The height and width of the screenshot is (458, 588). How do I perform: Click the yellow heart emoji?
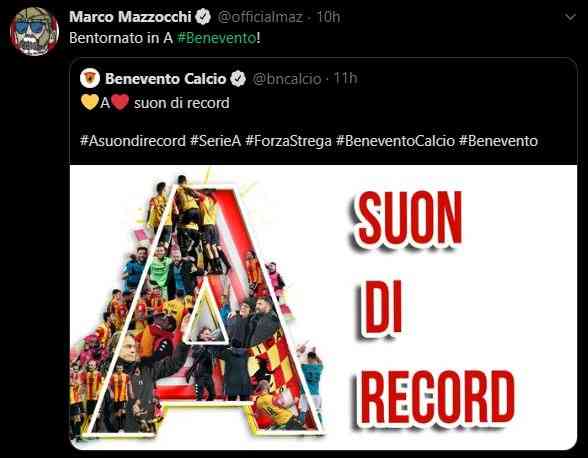click(90, 102)
